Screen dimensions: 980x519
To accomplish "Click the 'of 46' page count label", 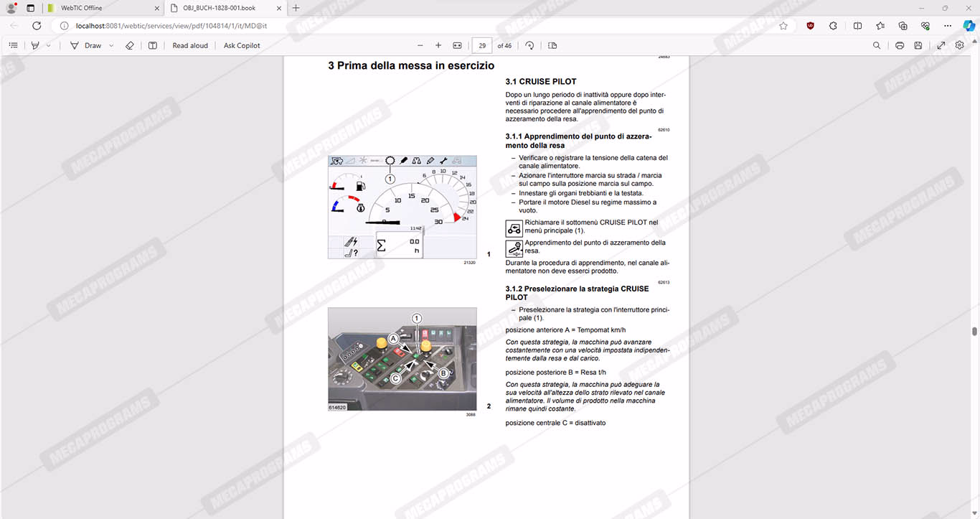I will click(504, 45).
